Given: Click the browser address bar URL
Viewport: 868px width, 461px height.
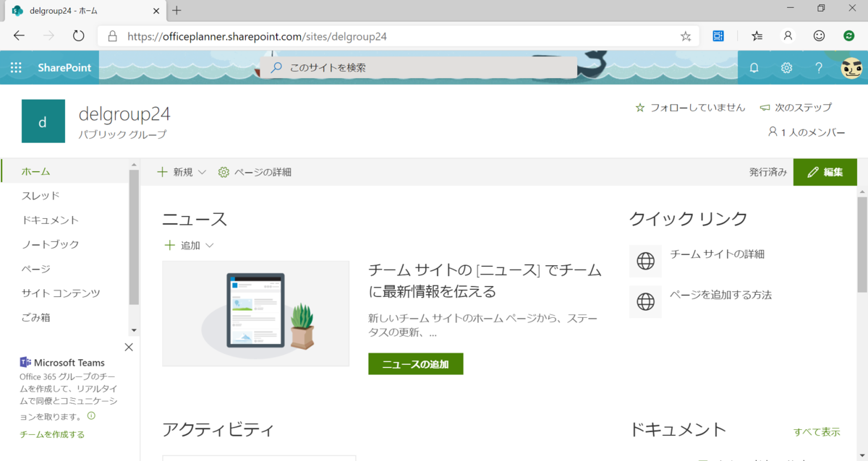Looking at the screenshot, I should coord(257,36).
